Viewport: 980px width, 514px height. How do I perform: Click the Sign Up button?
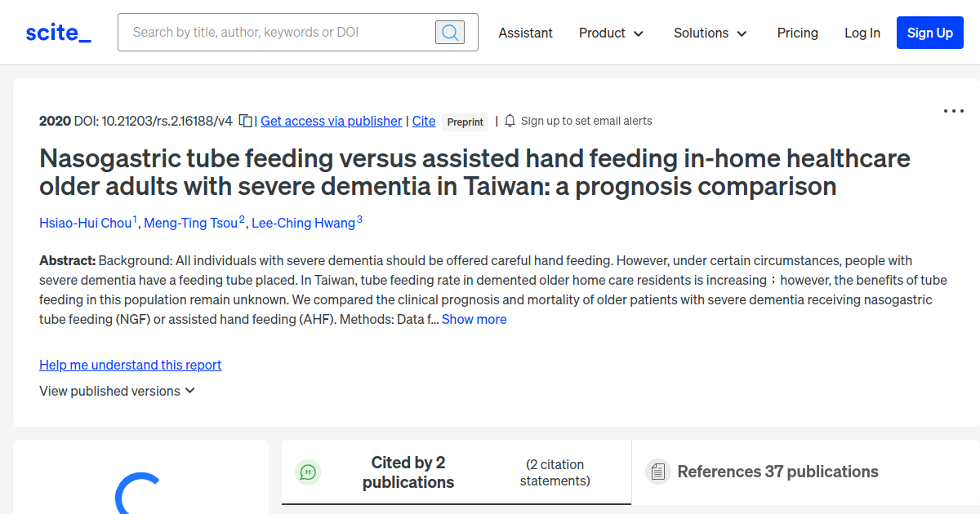pos(929,33)
